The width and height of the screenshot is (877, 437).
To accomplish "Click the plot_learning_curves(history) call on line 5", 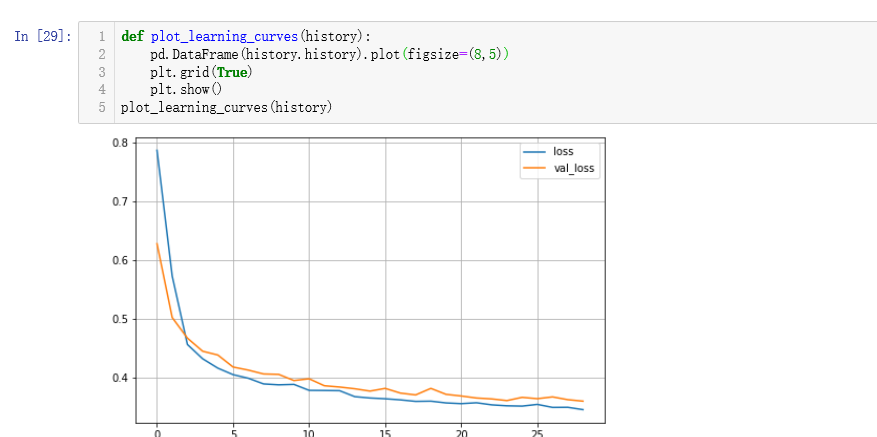I will coord(227,107).
